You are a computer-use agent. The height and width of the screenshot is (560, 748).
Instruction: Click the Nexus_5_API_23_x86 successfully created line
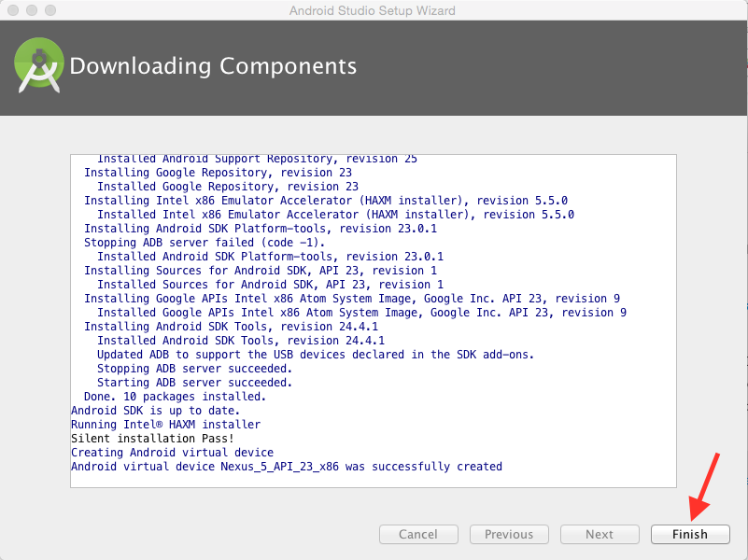287,467
